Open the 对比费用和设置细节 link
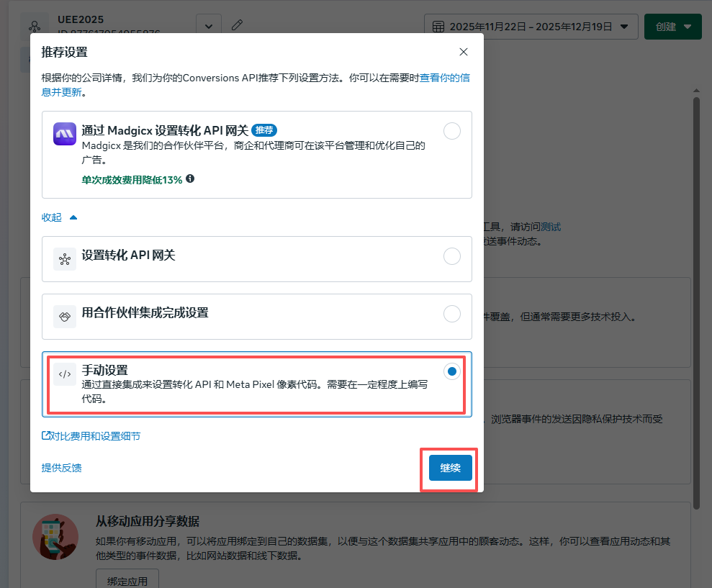The width and height of the screenshot is (712, 588). tap(91, 436)
